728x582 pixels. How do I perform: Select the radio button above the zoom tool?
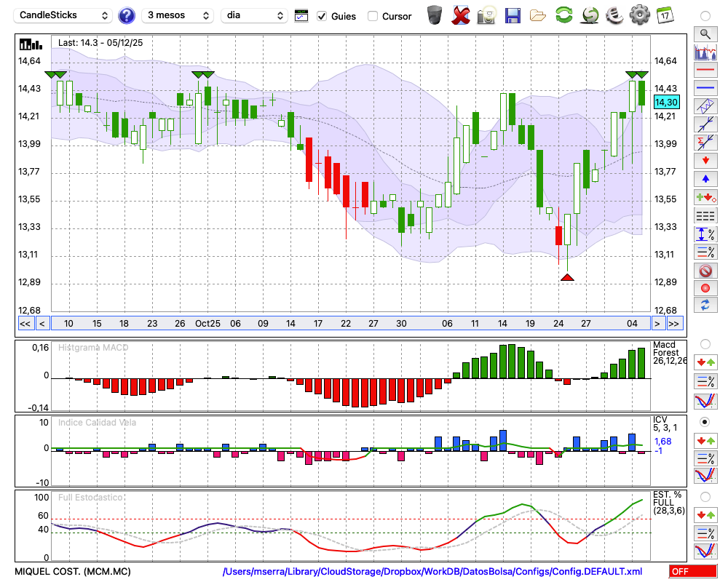point(705,16)
